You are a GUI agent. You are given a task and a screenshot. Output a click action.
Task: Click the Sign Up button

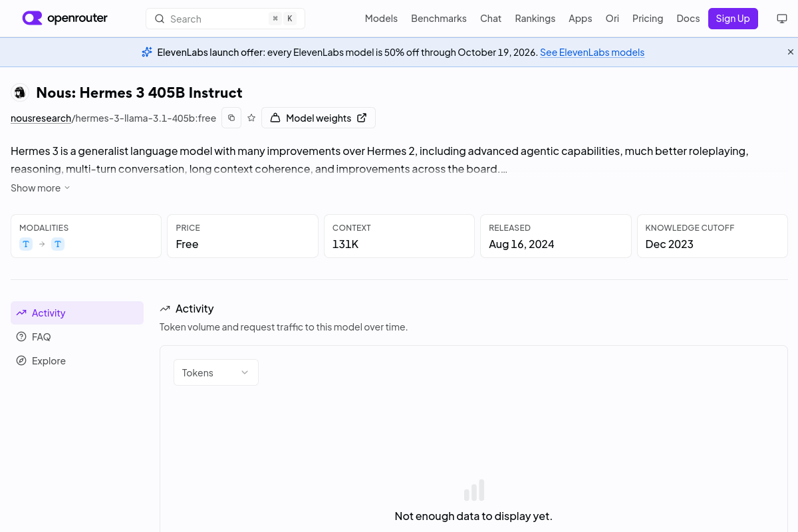tap(733, 19)
